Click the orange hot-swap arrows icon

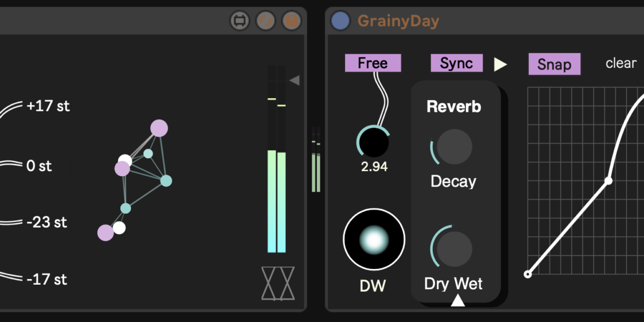click(x=266, y=21)
